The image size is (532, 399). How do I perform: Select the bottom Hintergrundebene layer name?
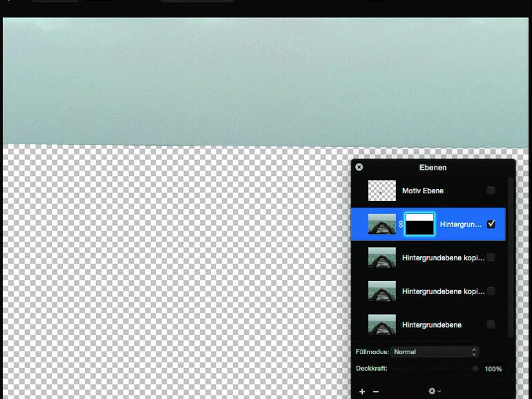click(x=432, y=324)
